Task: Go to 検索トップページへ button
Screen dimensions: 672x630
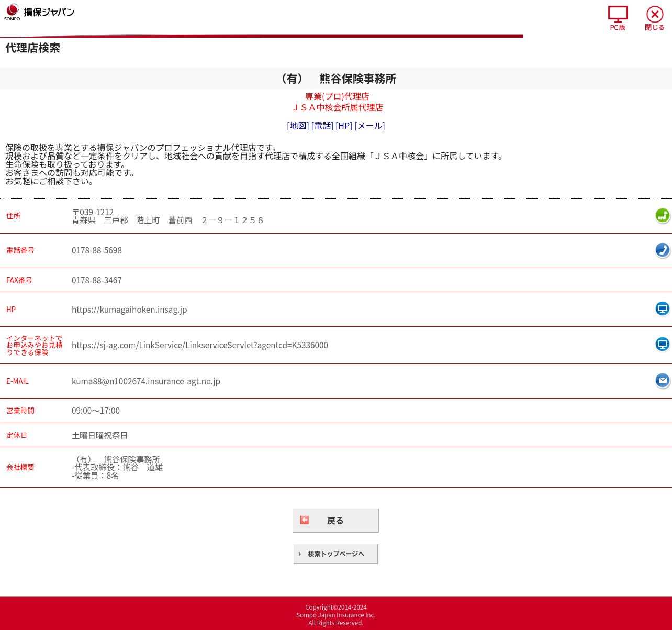Action: click(335, 554)
